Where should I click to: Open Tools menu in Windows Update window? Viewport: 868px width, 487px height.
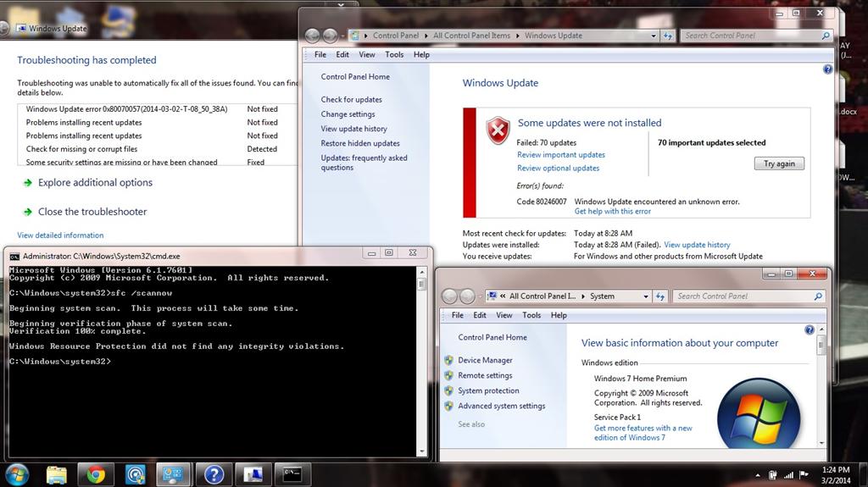click(x=394, y=54)
